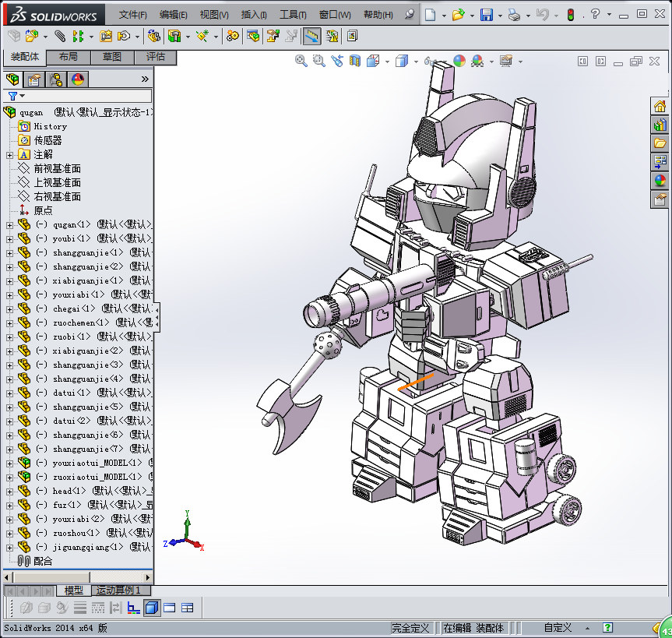Click the Apply Scene icon
The width and height of the screenshot is (672, 638).
[477, 61]
